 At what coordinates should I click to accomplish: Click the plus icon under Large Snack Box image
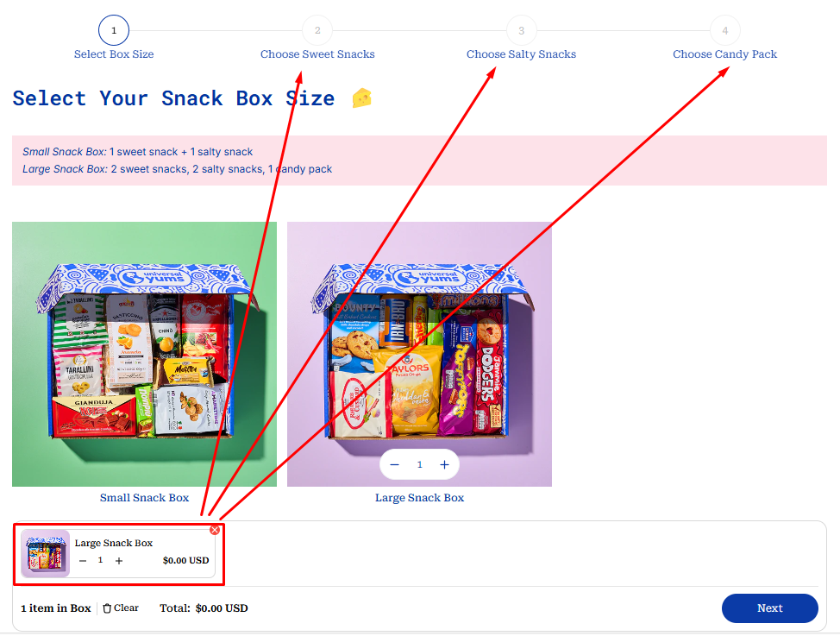point(444,464)
